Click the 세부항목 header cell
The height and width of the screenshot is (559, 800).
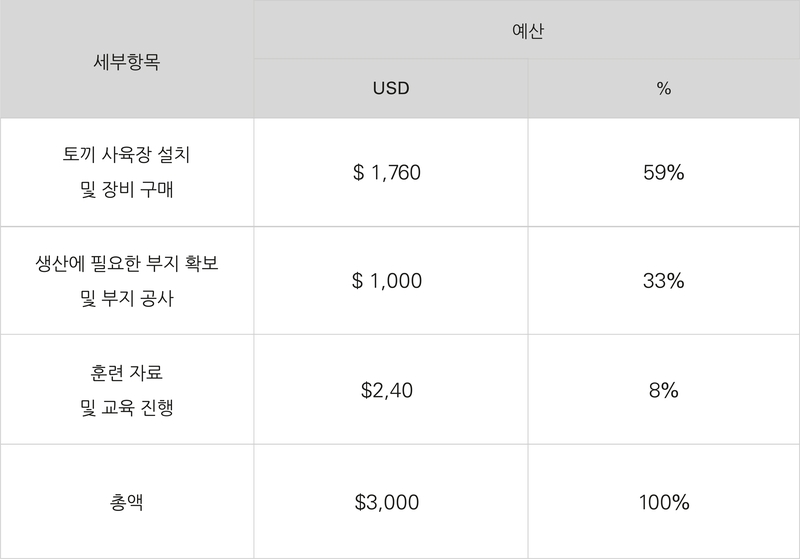click(x=127, y=59)
